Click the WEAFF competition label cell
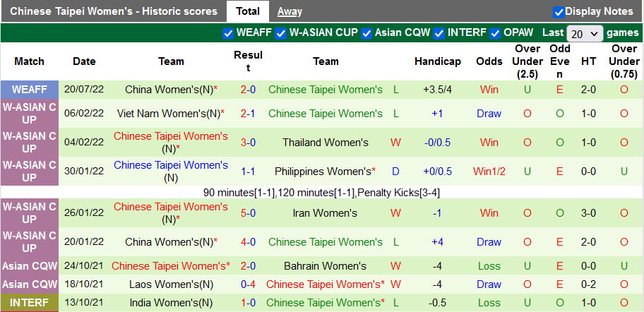 30,90
